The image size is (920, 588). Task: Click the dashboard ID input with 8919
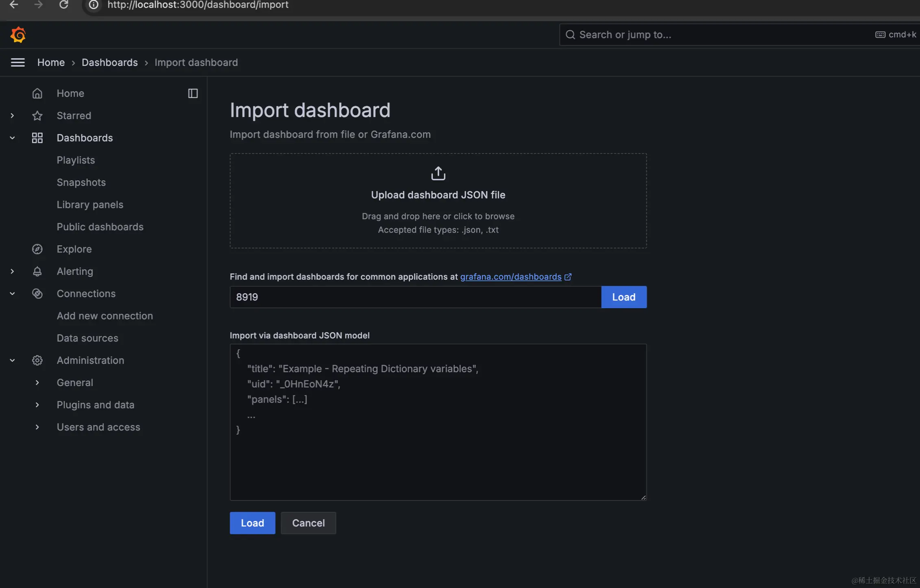click(415, 297)
